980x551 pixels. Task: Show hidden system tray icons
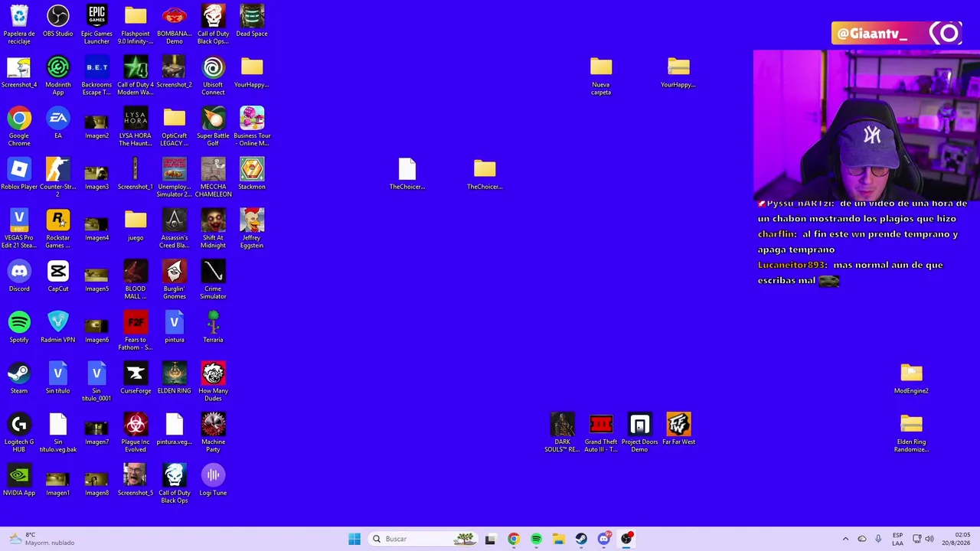(x=845, y=539)
